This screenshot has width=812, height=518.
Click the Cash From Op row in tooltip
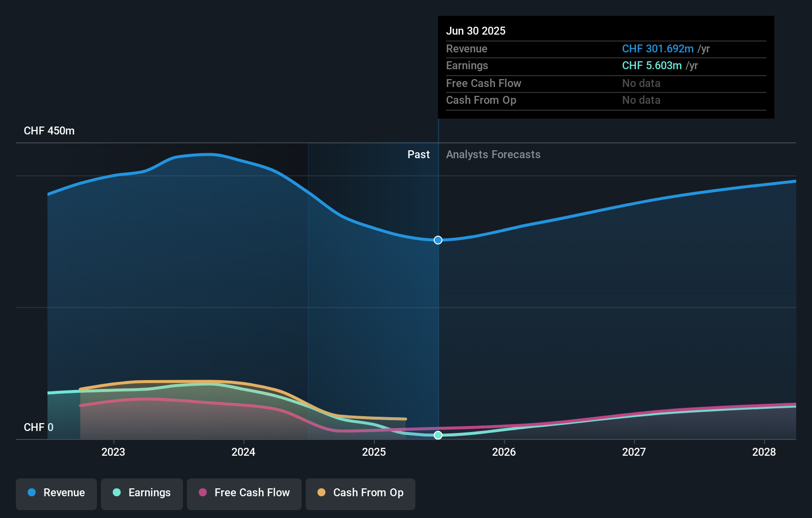(x=606, y=100)
